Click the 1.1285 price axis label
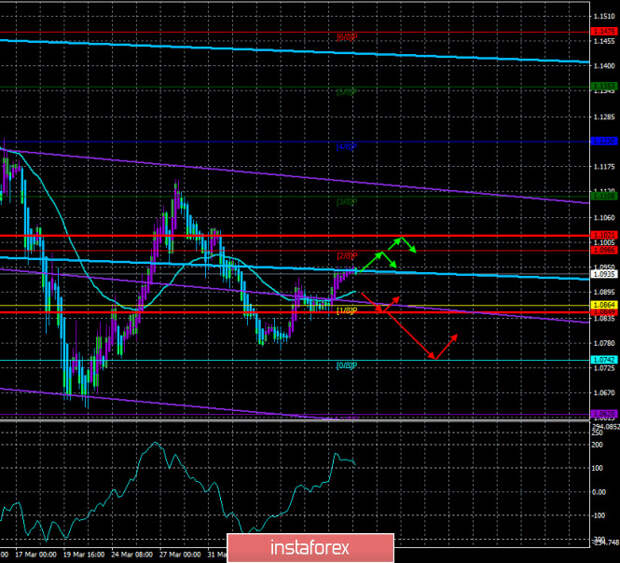This screenshot has height=563, width=620. click(x=605, y=117)
